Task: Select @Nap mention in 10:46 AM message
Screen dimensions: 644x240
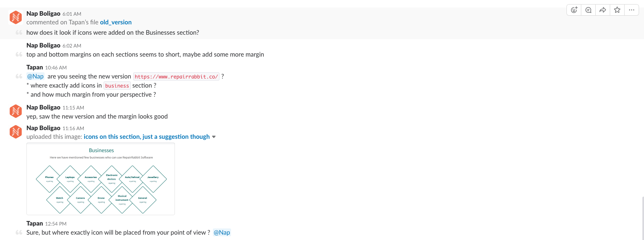Action: pyautogui.click(x=35, y=76)
